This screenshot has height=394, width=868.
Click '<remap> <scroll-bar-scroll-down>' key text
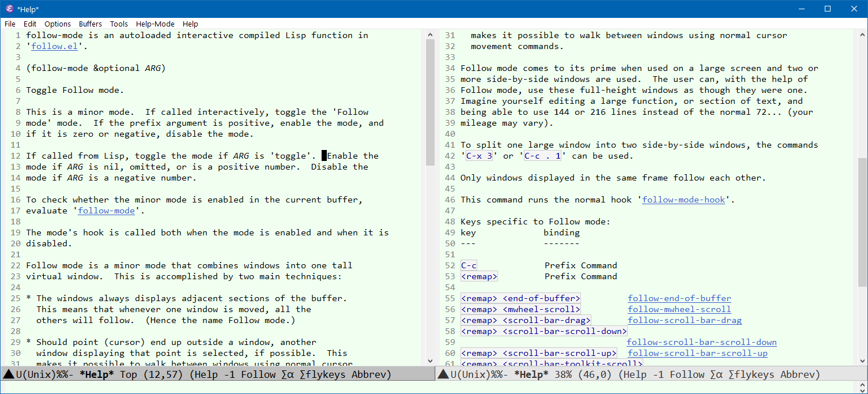[x=544, y=331]
